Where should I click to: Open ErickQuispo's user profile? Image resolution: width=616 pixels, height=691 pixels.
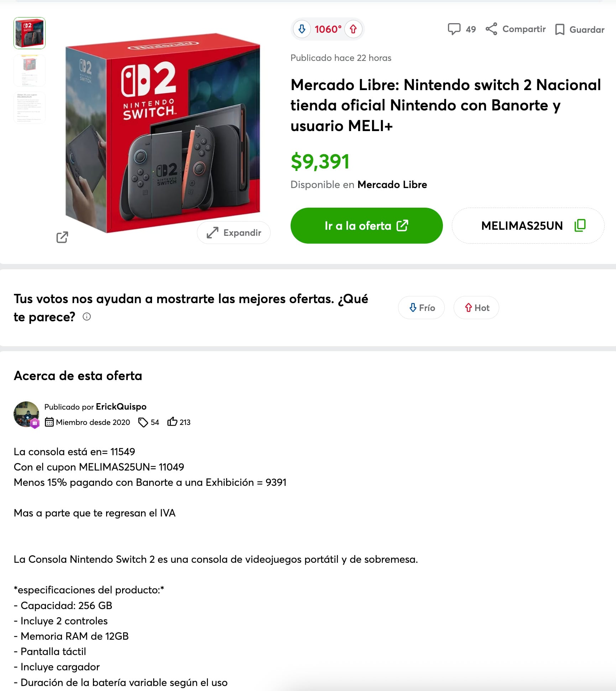click(121, 407)
